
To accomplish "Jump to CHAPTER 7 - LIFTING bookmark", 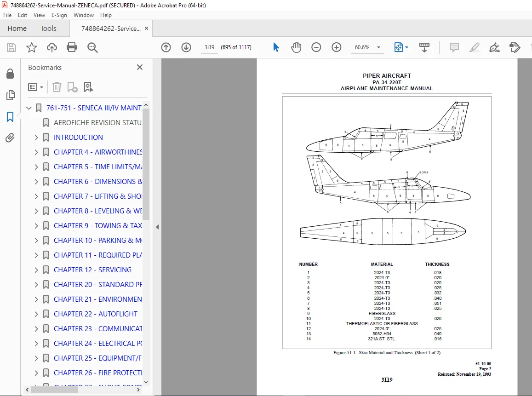I will pos(98,196).
